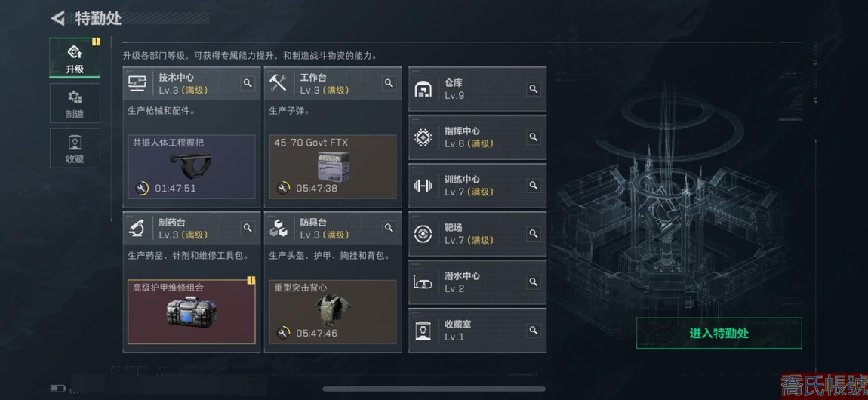
Task: Click the 进入特勤处 button
Action: coord(719,333)
